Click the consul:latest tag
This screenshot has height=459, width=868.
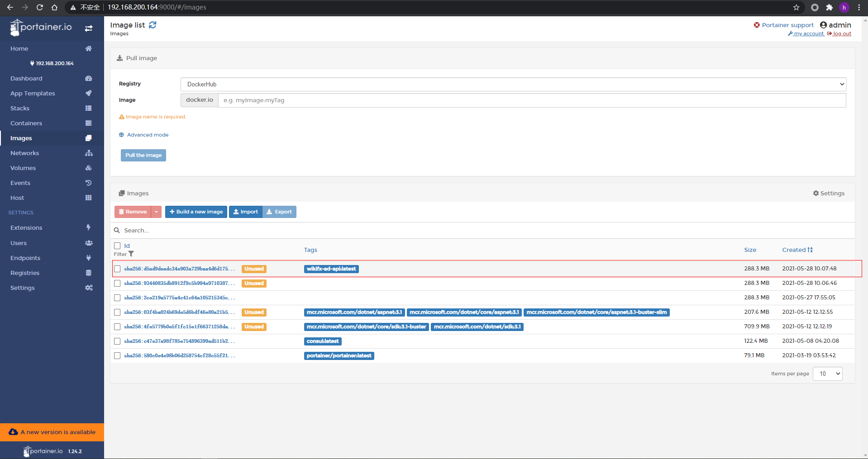coord(323,341)
